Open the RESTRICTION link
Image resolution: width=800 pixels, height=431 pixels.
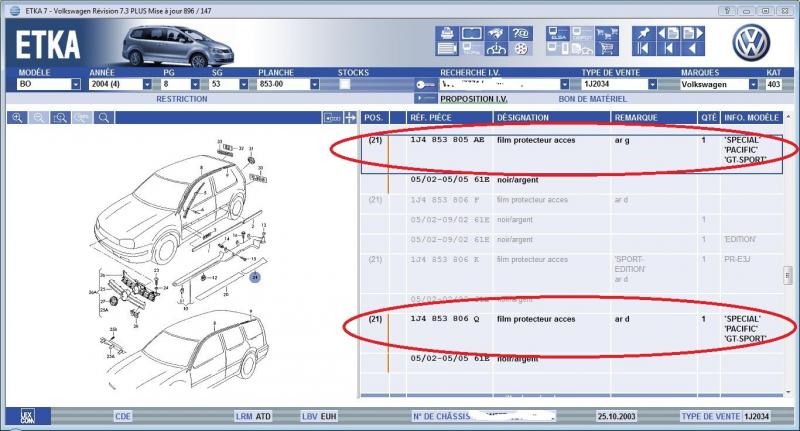(182, 99)
